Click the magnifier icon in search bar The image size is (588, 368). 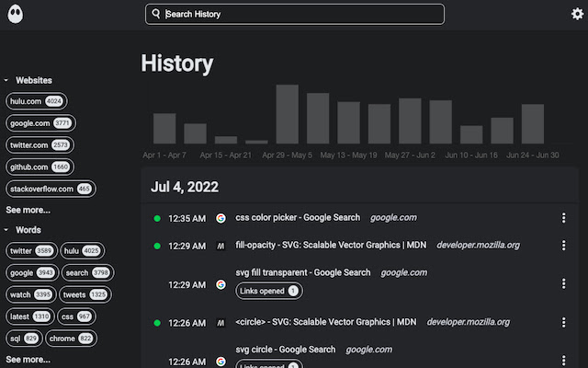(156, 14)
